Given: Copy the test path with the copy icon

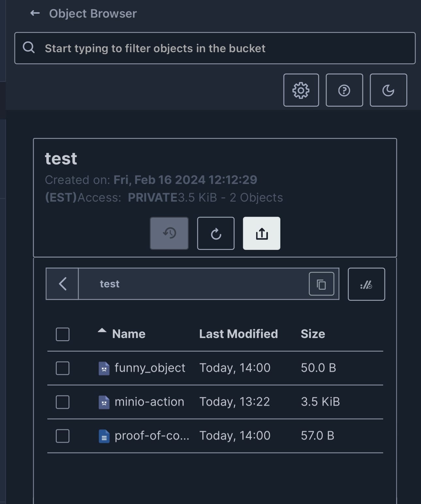Looking at the screenshot, I should point(321,284).
